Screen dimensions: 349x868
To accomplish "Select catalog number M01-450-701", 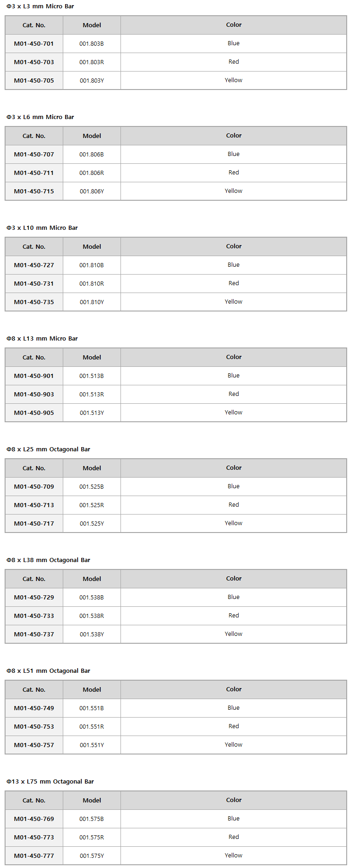I will [x=34, y=44].
